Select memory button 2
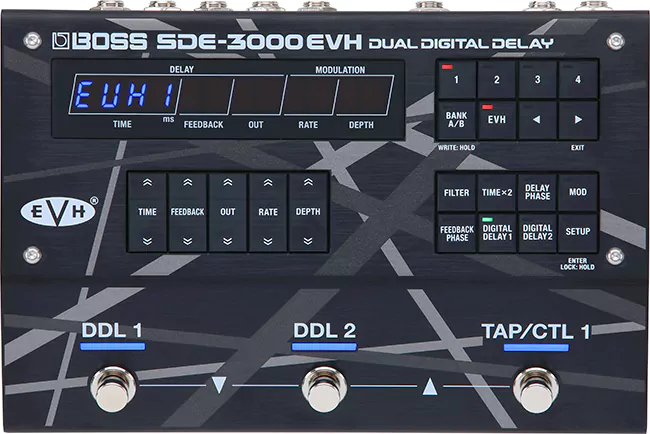The width and height of the screenshot is (650, 434). pyautogui.click(x=497, y=80)
